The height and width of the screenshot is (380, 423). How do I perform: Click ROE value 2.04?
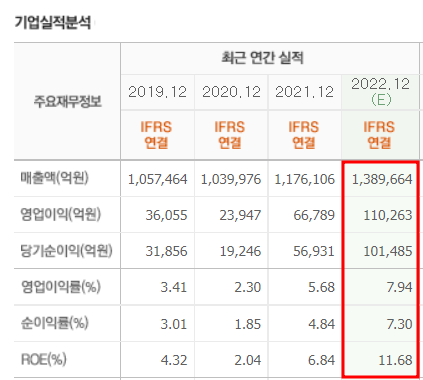[248, 361]
